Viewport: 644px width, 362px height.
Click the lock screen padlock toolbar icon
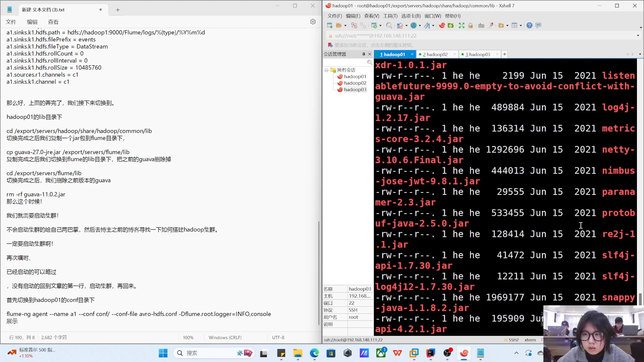point(470,25)
